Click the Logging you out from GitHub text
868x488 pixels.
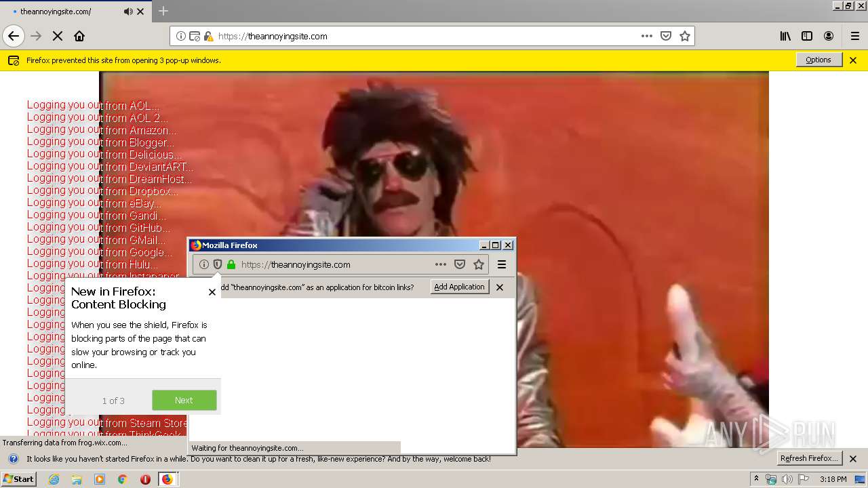click(99, 228)
